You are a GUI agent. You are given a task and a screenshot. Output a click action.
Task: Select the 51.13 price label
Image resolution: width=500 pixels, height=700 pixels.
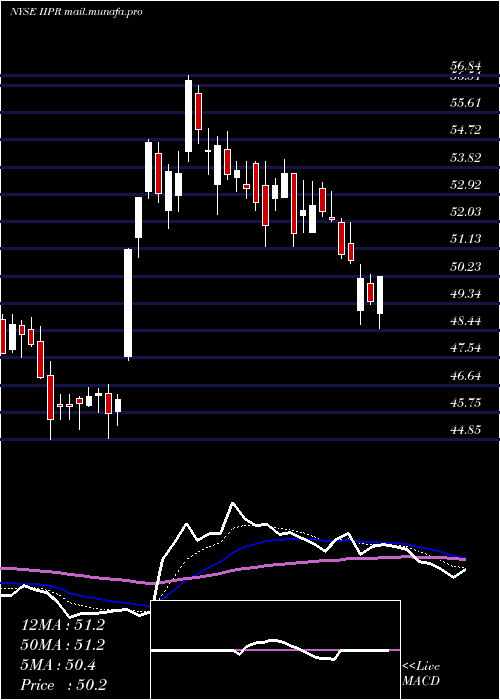(466, 239)
